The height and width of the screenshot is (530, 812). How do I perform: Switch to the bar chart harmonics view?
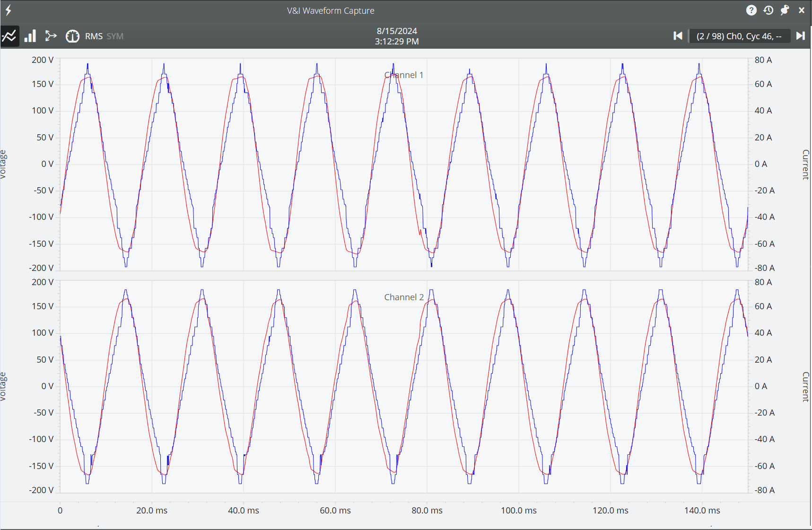(30, 36)
